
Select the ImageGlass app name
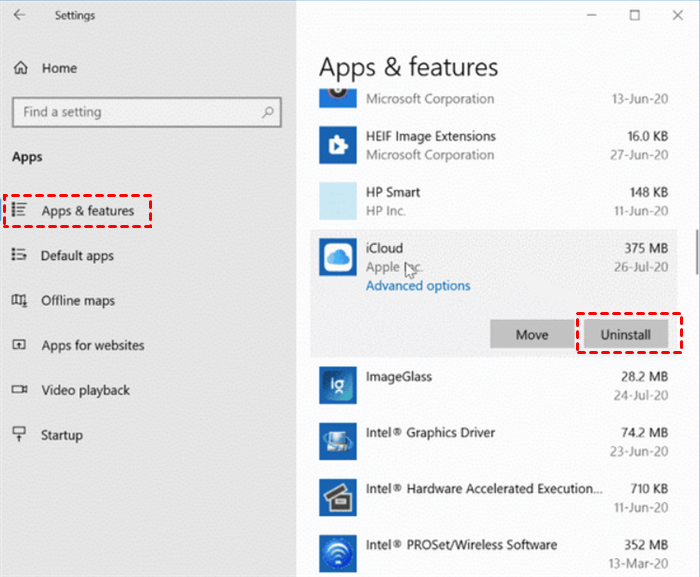click(399, 376)
